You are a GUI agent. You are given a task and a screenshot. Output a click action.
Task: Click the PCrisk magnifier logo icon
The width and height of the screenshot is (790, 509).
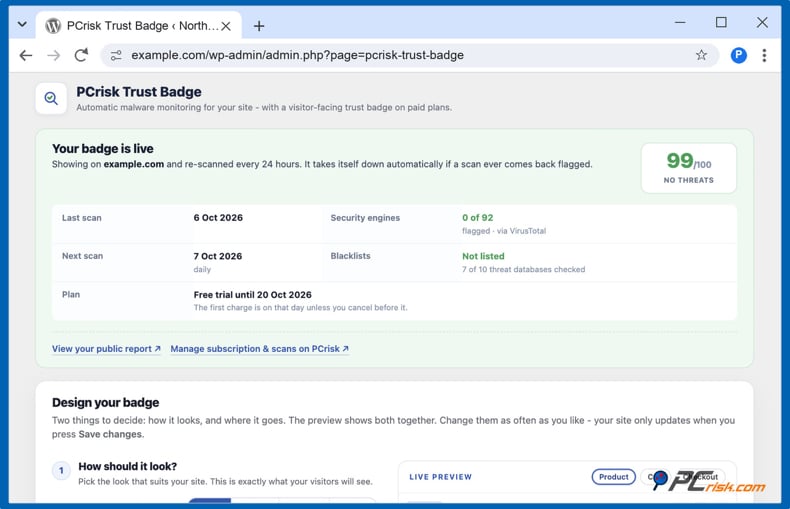click(x=51, y=98)
